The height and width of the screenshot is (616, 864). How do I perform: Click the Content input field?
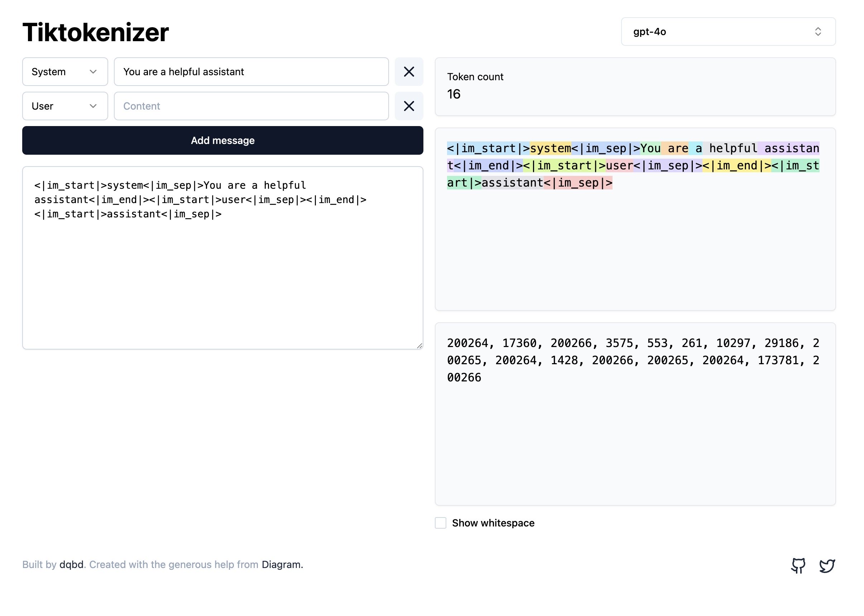pos(251,106)
